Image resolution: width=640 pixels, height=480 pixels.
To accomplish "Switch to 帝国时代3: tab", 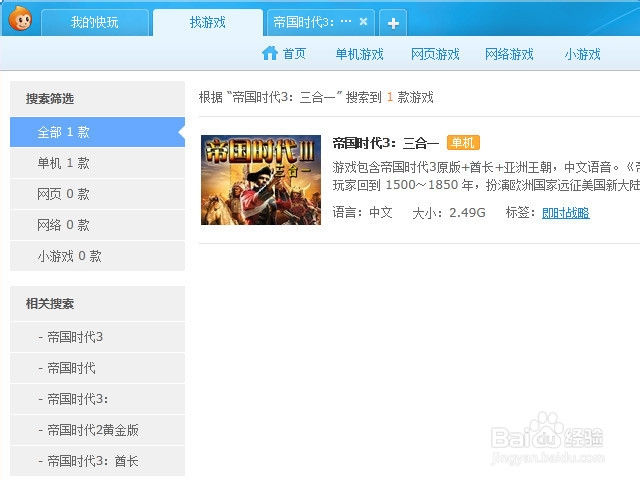I will (x=320, y=22).
